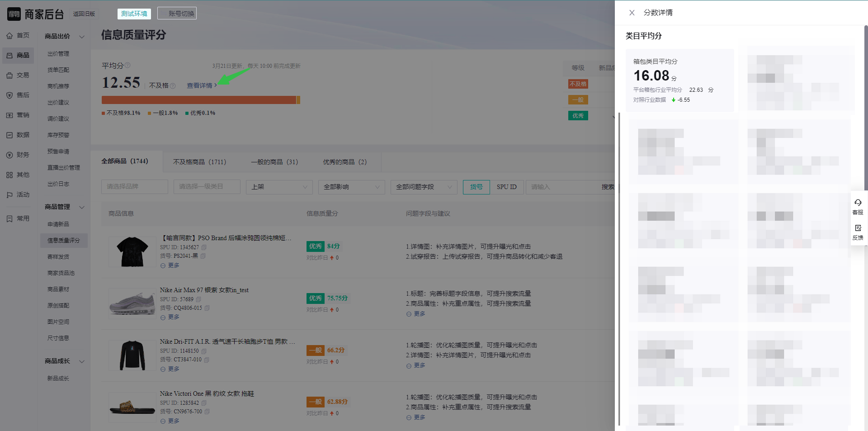This screenshot has height=431, width=868.
Task: Open Nike Victori One slipper thumbnail
Action: (132, 407)
